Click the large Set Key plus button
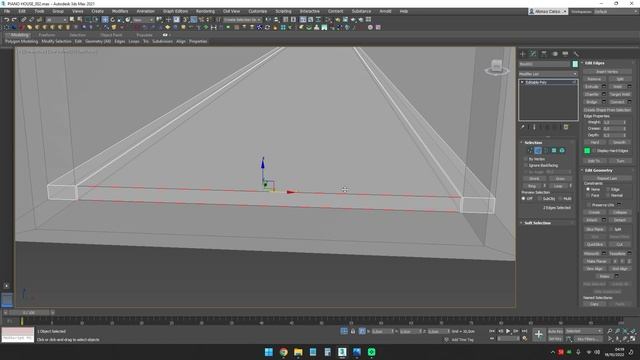Screen dimensions: 640x360 click(x=539, y=335)
